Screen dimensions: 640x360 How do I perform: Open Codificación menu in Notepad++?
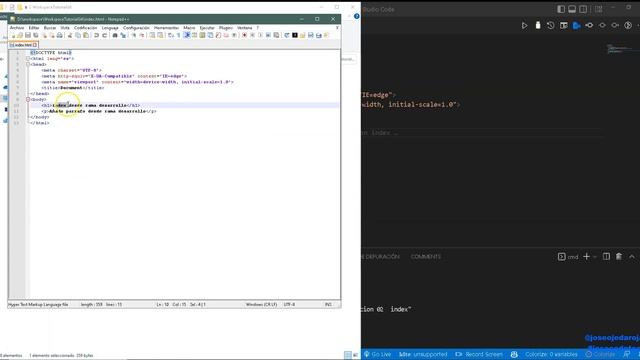point(85,28)
